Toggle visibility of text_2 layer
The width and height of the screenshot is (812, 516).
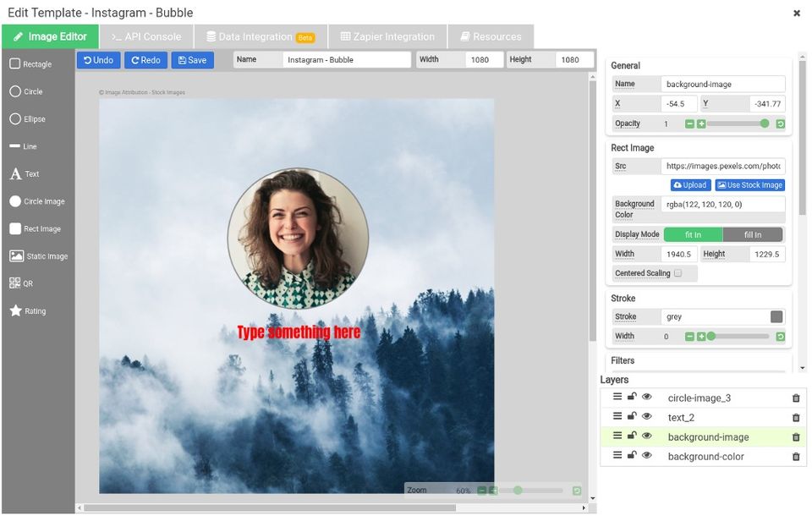(x=647, y=415)
